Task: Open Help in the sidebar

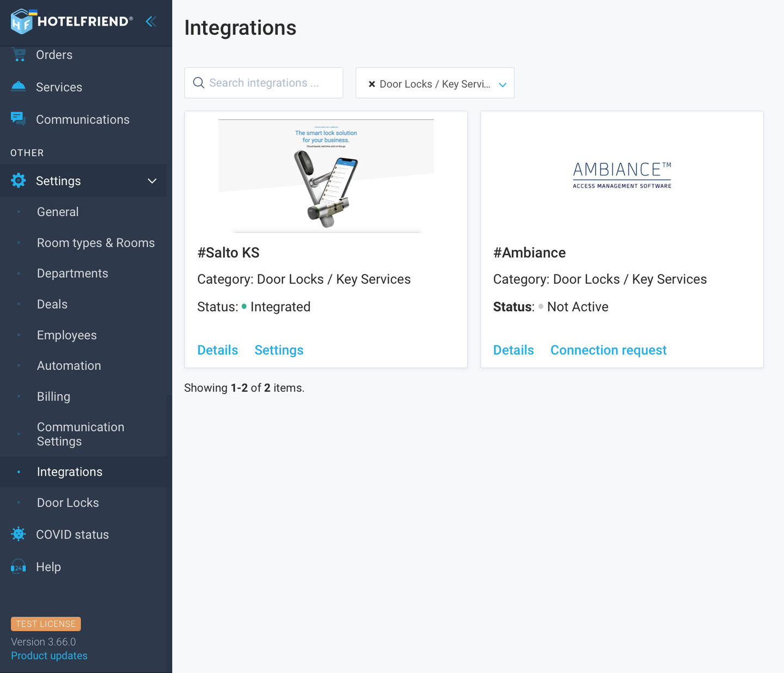Action: point(48,567)
